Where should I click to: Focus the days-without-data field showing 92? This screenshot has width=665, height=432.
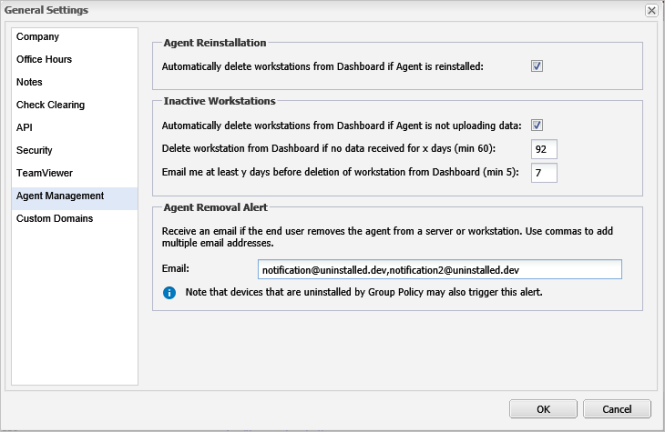[x=544, y=149]
